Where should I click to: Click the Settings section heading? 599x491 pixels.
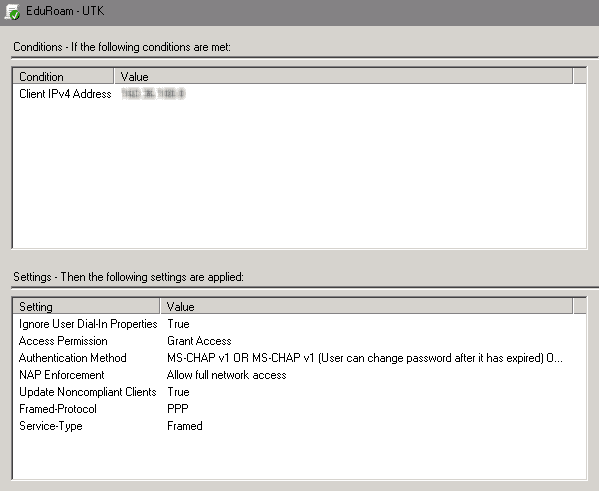point(128,277)
